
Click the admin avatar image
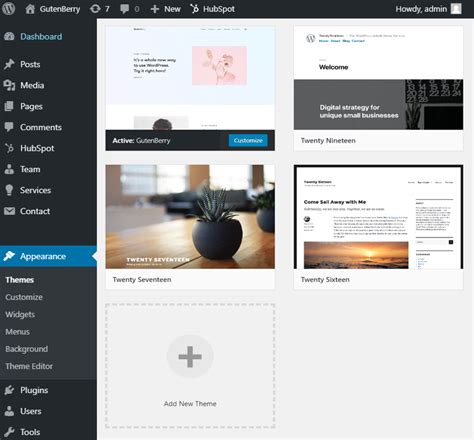pos(456,9)
